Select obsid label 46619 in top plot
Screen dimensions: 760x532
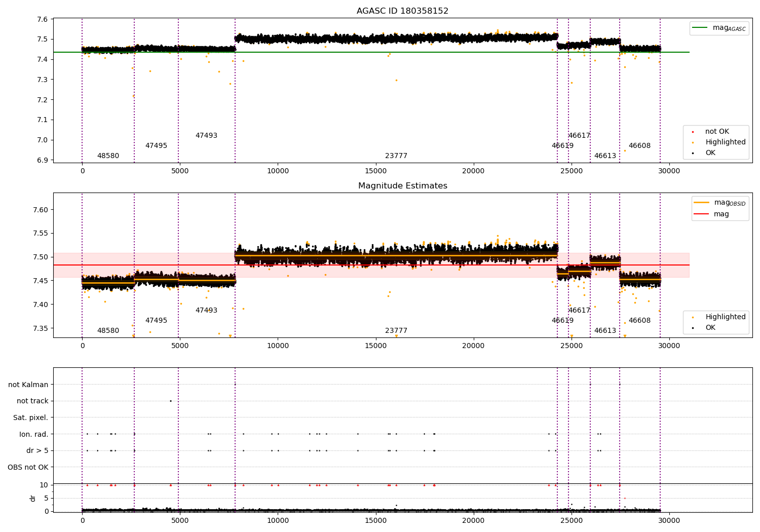pos(562,146)
